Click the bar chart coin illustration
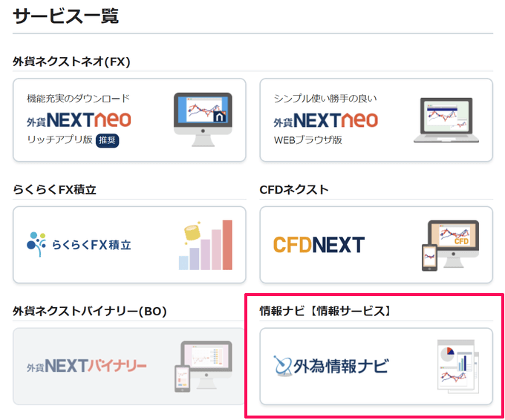505x420 pixels. [x=206, y=245]
